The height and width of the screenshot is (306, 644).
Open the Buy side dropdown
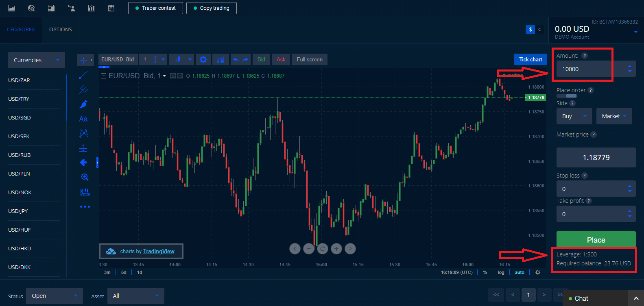click(x=574, y=116)
